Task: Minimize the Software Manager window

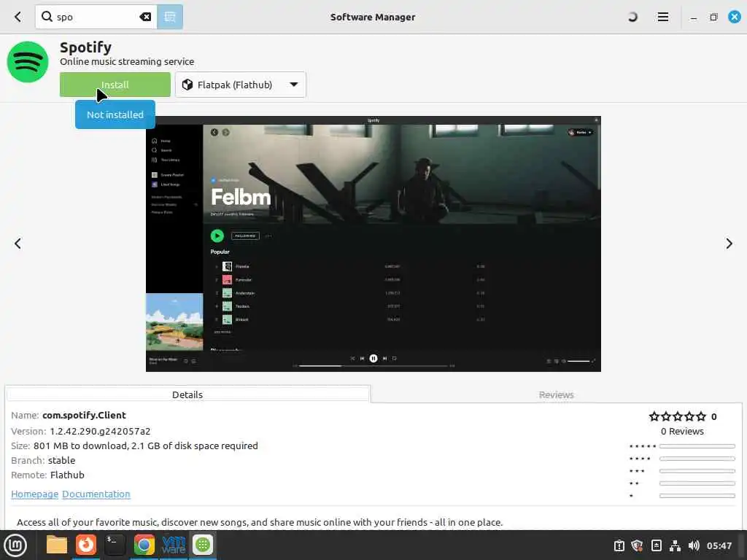Action: click(694, 17)
